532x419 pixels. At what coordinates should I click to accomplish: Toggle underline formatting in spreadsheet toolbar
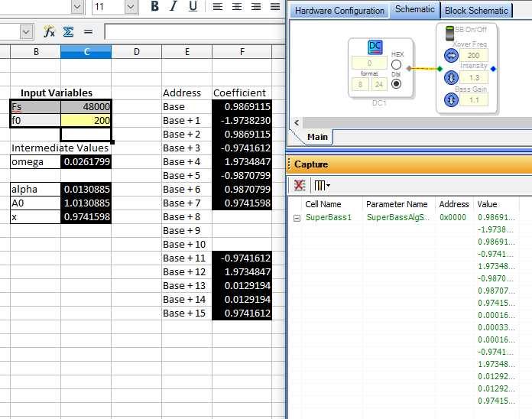pos(193,6)
